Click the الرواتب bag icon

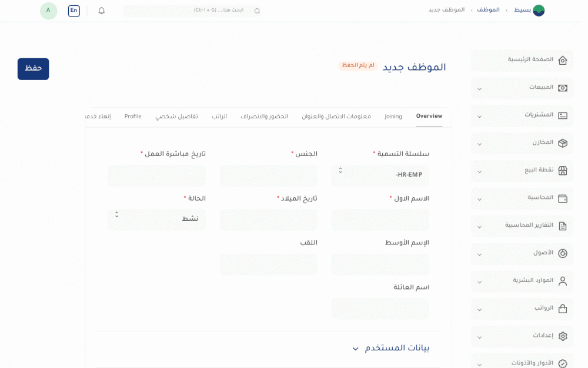click(x=563, y=309)
